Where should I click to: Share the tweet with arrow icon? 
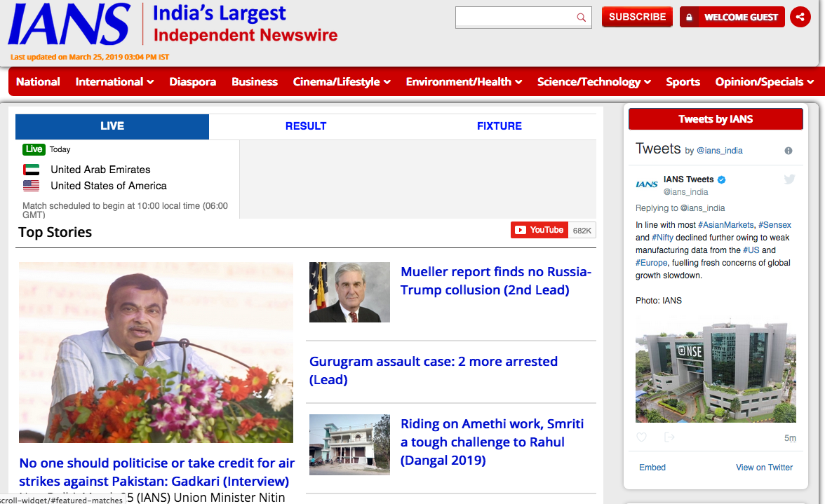click(669, 437)
